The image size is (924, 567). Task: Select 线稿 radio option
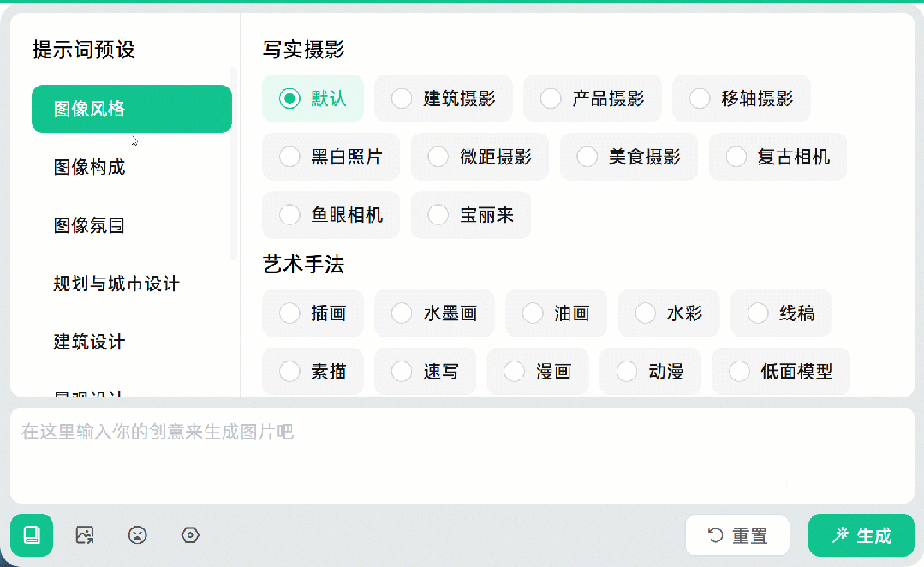[781, 313]
